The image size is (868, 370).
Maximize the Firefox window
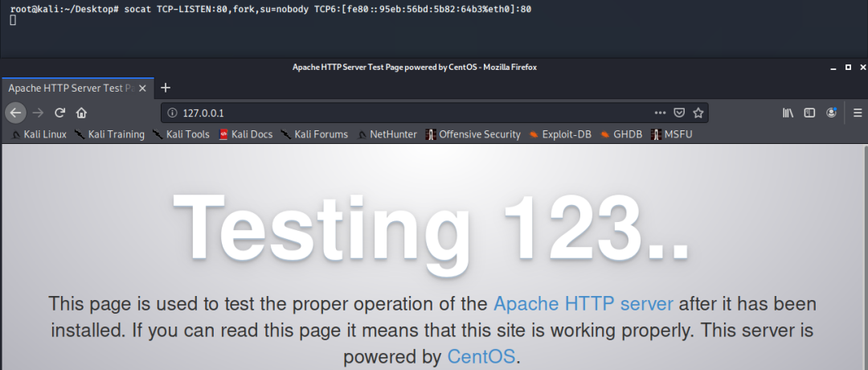[x=848, y=67]
